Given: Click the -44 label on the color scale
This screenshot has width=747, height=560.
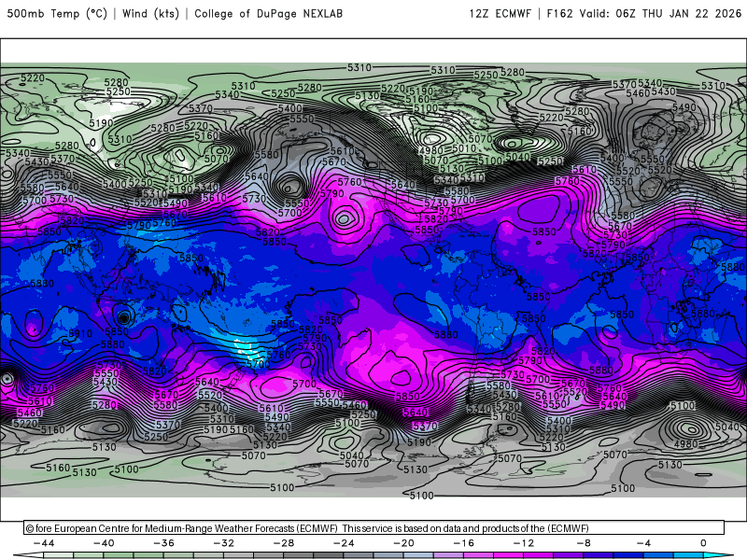Looking at the screenshot, I should tap(44, 543).
